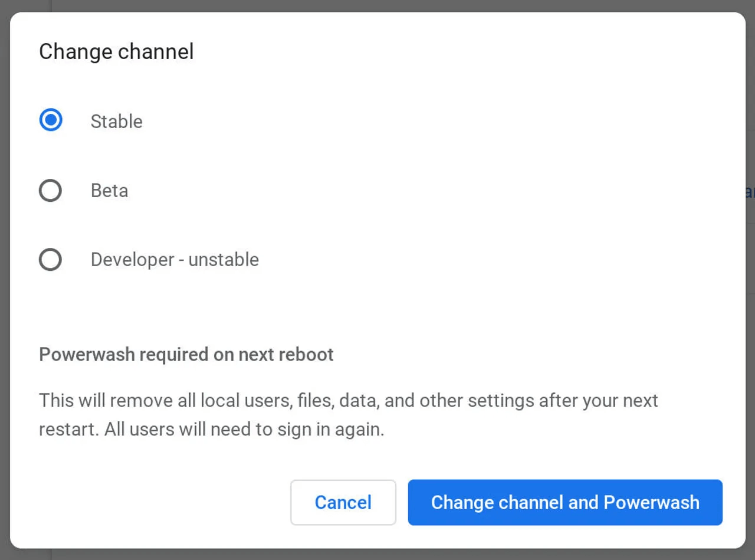Choose the Beta channel radio button
This screenshot has height=560, width=755.
tap(51, 191)
